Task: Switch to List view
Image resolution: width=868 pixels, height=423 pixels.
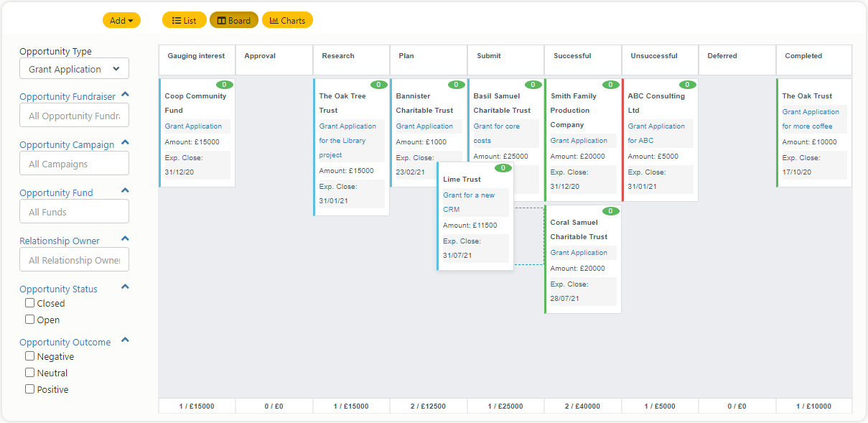Action: 185,20
